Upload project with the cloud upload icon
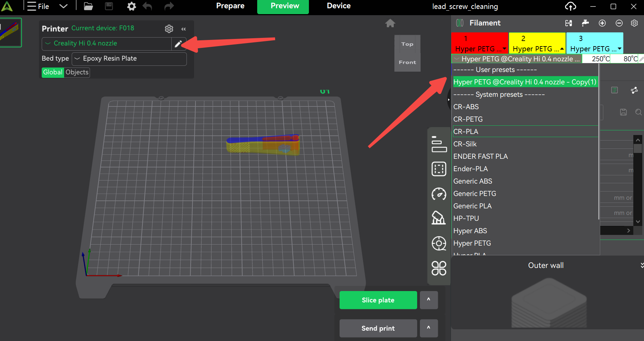Screen dimensions: 644x341 (x=571, y=6)
